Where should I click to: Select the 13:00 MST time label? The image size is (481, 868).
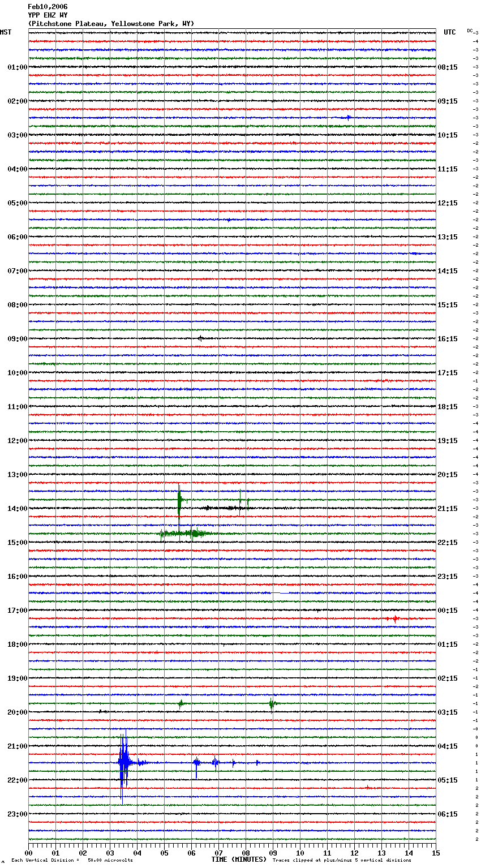click(x=18, y=475)
